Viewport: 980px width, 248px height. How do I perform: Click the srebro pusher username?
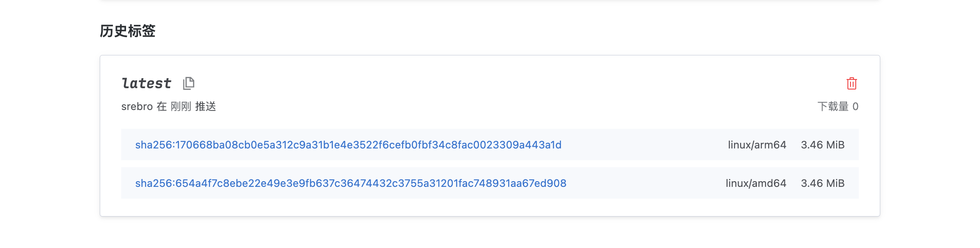(137, 107)
